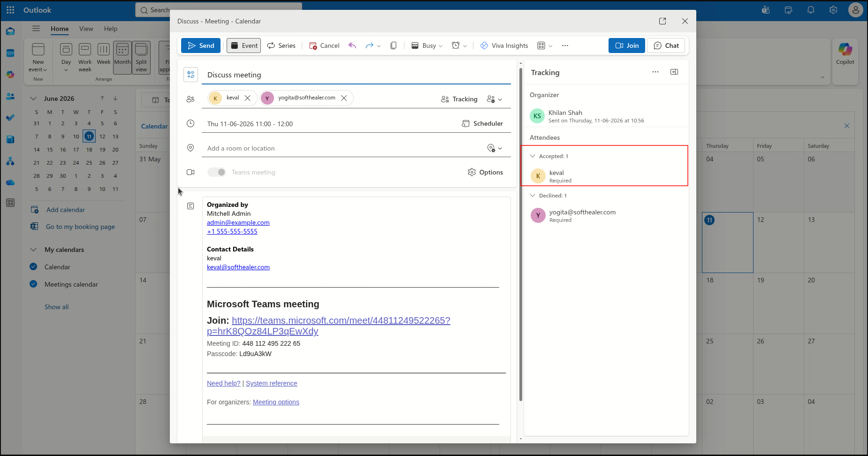Open Mail from the left sidebar

10,31
